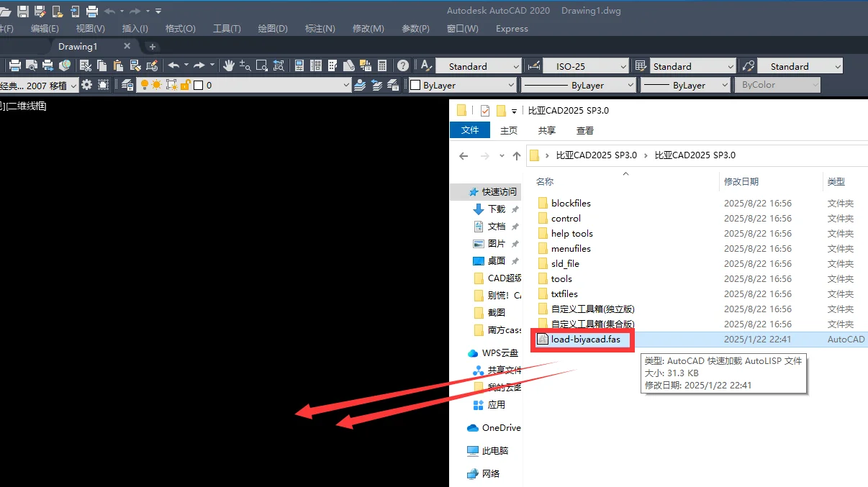This screenshot has height=487, width=868.
Task: Click the new drawing plus tab
Action: [152, 46]
